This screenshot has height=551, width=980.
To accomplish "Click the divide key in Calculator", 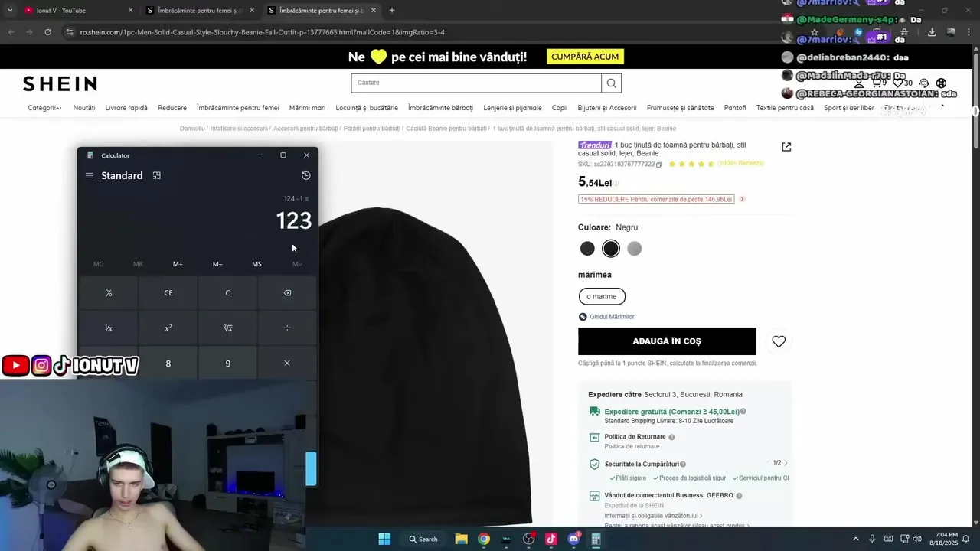I will pyautogui.click(x=287, y=328).
